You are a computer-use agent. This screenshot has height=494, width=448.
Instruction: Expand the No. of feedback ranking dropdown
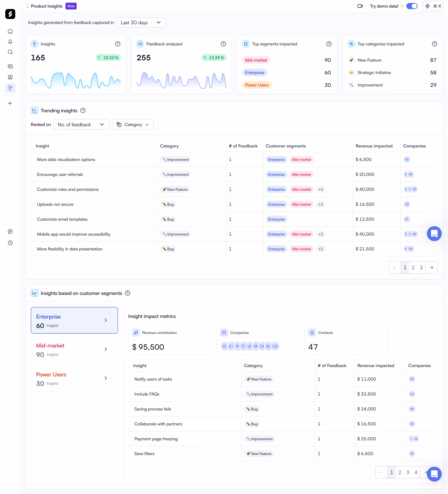(x=81, y=124)
